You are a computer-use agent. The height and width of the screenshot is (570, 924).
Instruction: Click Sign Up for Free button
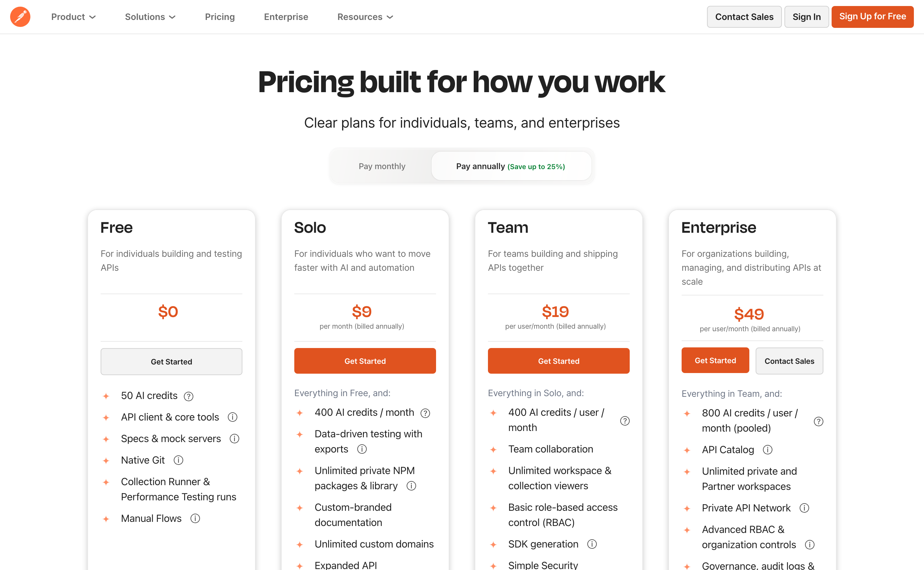[x=872, y=17]
